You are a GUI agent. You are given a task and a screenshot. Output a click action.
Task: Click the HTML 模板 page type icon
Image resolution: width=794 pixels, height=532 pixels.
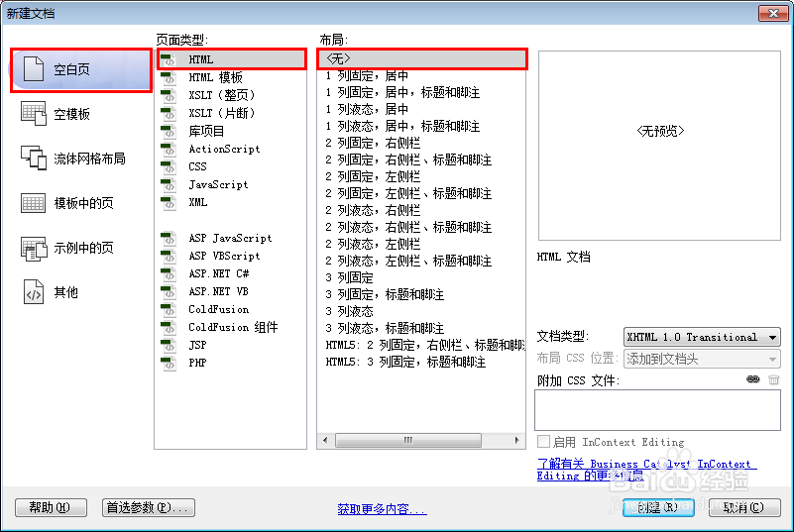[169, 77]
